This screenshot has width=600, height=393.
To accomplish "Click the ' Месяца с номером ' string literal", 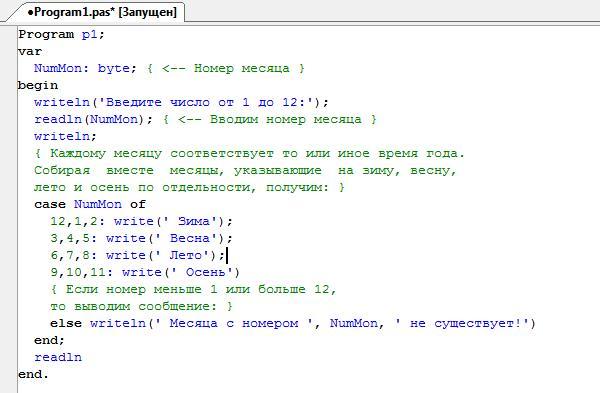I will [233, 323].
